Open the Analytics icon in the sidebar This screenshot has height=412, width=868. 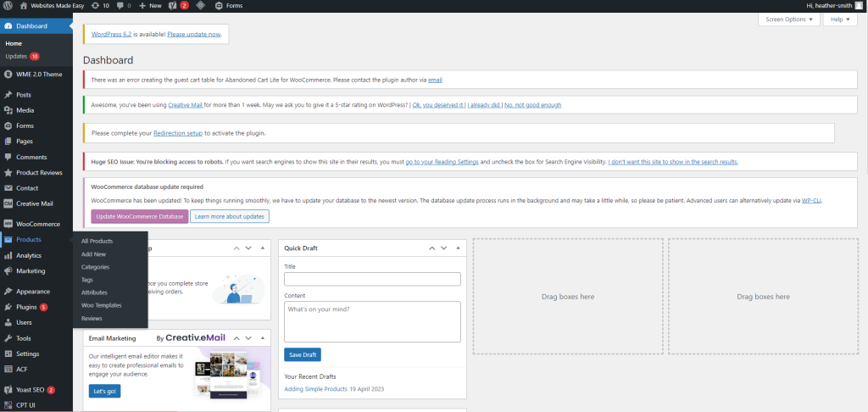click(x=8, y=255)
